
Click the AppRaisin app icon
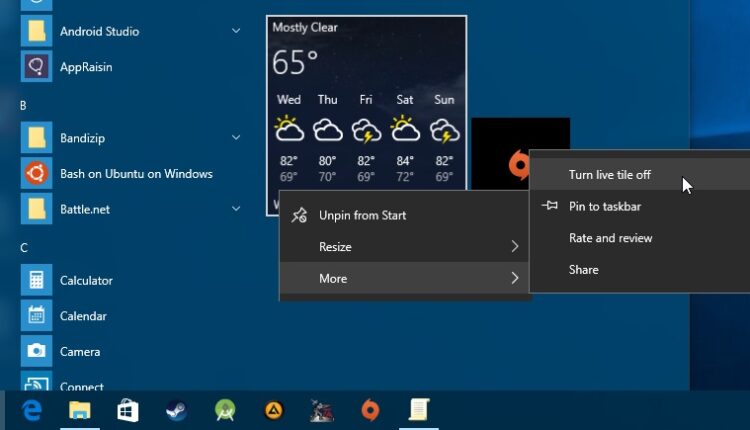coord(36,66)
